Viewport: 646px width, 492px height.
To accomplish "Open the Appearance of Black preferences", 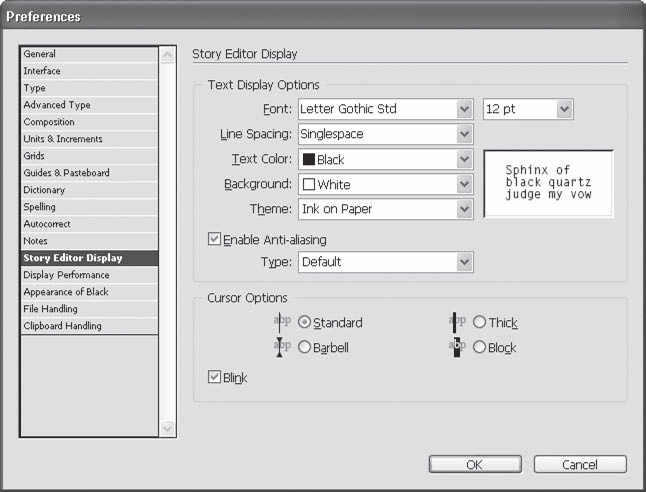I will 66,292.
